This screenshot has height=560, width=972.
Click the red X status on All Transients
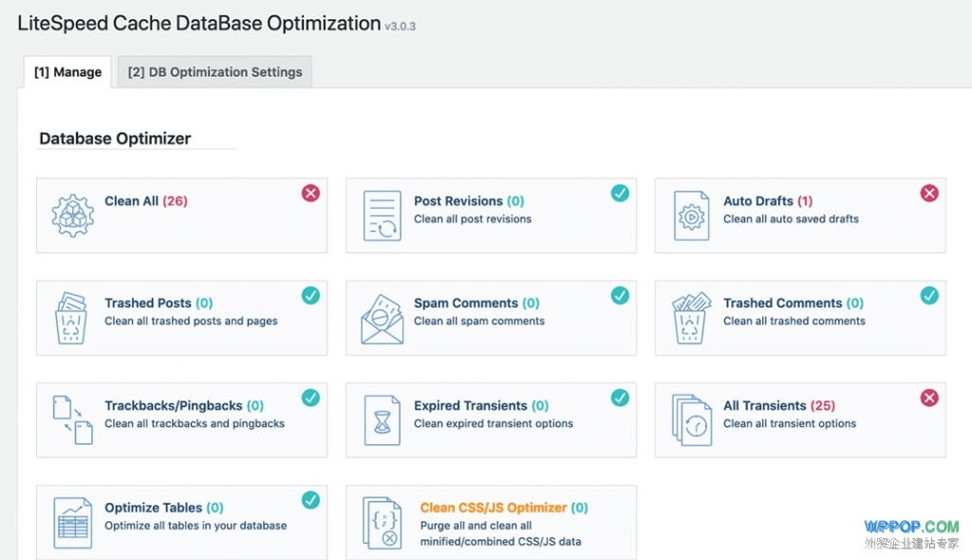coord(929,398)
